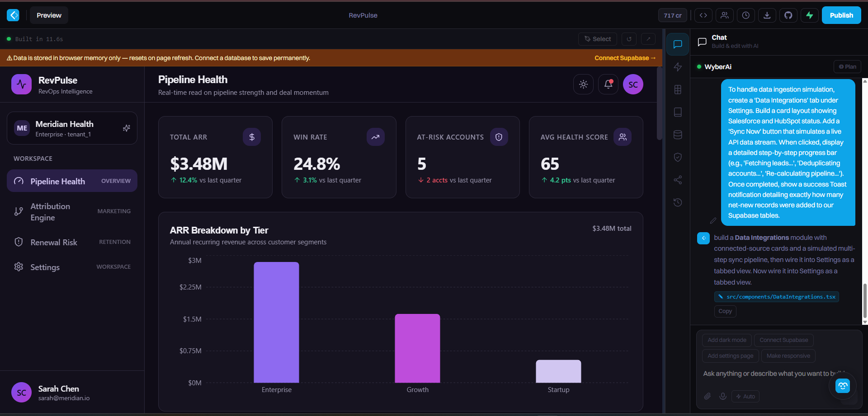
Task: Click the GitHub icon in top toolbar
Action: [788, 15]
